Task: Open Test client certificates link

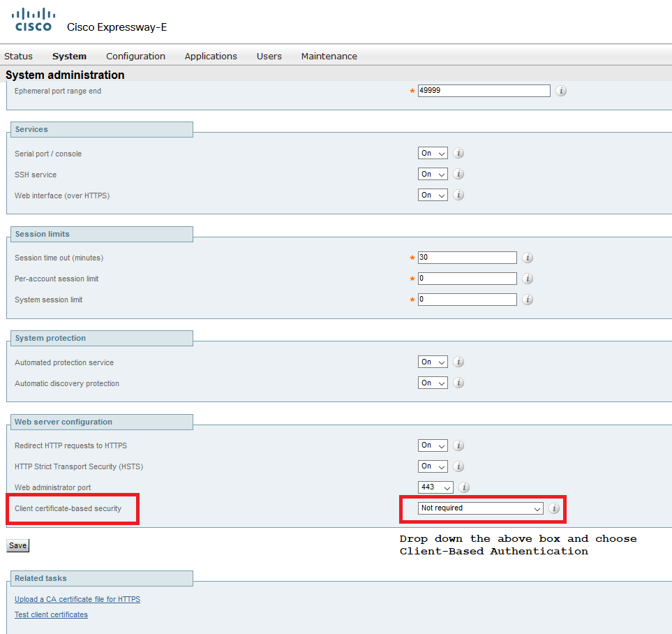Action: 51,614
